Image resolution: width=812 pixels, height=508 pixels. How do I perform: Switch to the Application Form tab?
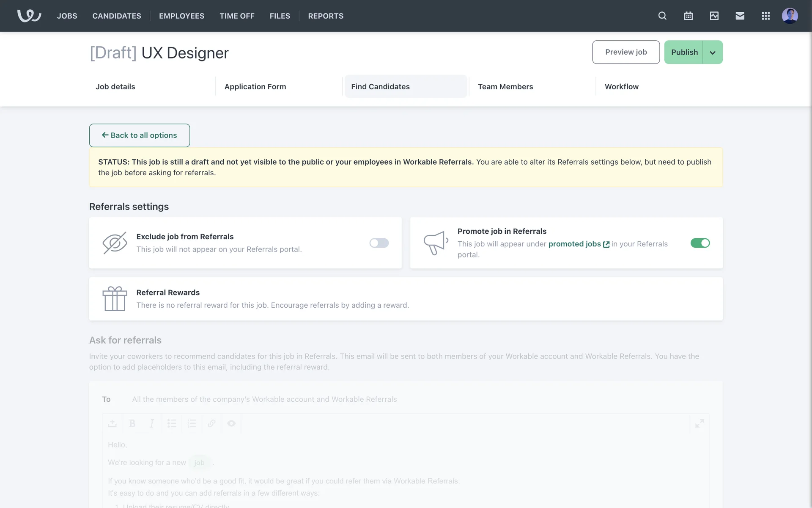coord(255,87)
